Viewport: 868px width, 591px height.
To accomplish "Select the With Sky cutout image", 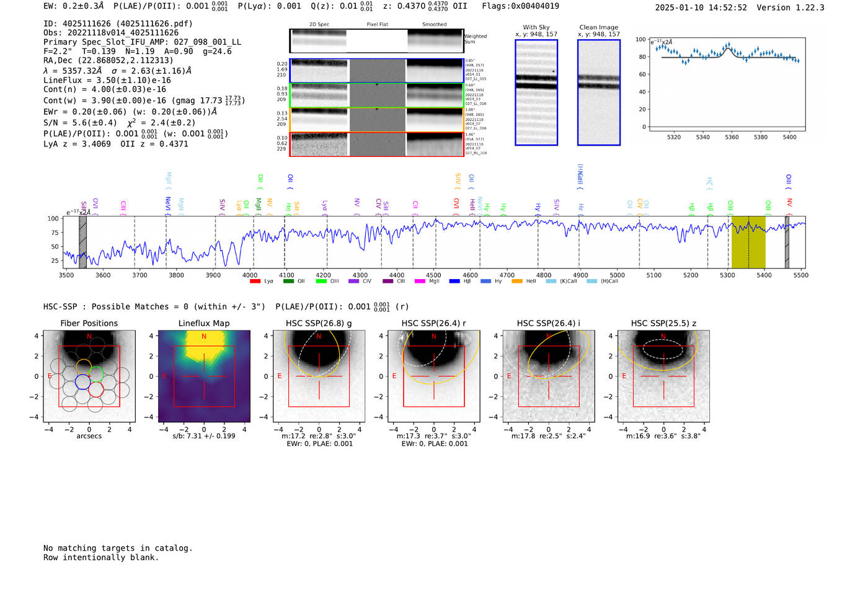I will point(536,92).
